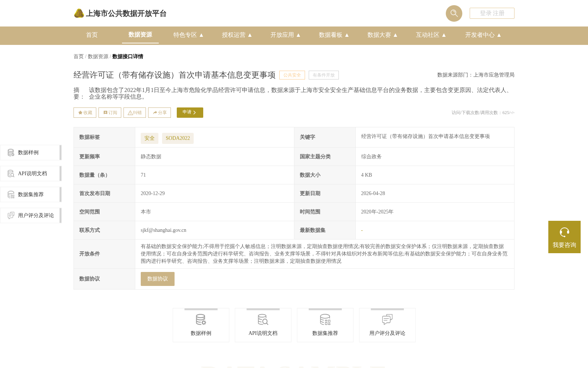Click the 首页 breadcrumb link
588x368 pixels.
tap(79, 56)
